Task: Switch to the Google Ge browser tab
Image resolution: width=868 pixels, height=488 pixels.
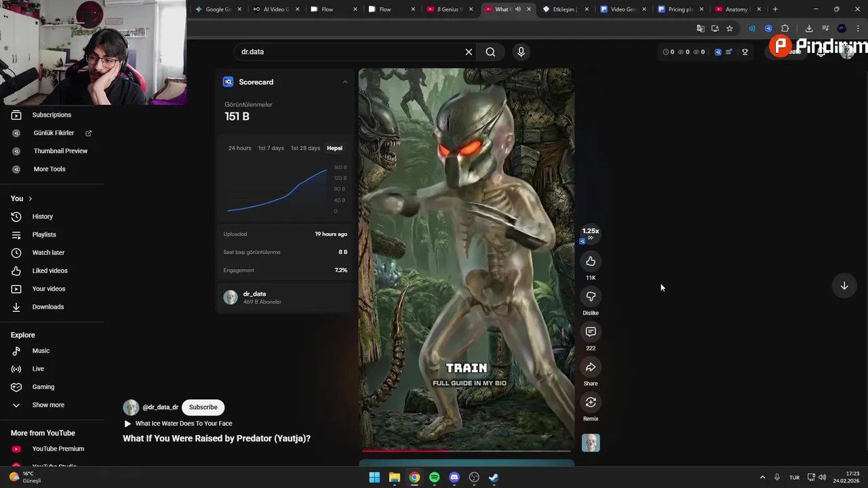Action: pyautogui.click(x=218, y=9)
